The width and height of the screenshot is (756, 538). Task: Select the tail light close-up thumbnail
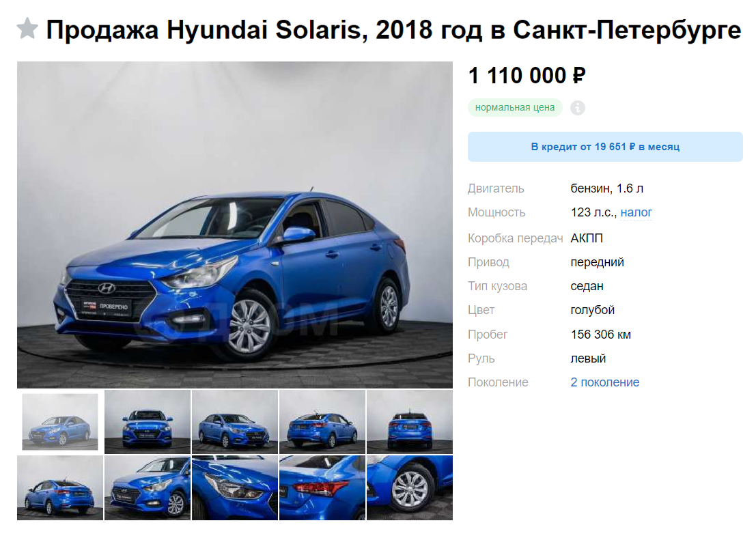[322, 488]
